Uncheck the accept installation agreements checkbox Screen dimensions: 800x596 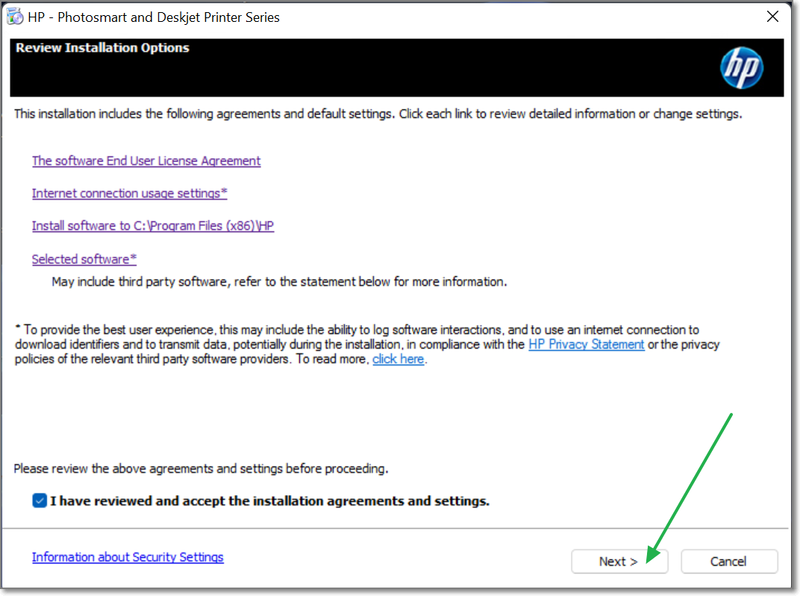[x=40, y=501]
